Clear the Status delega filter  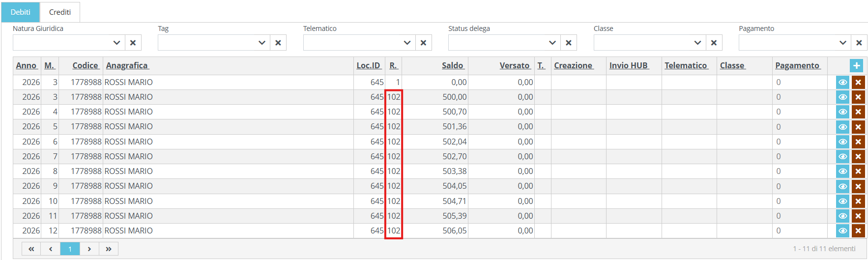568,43
